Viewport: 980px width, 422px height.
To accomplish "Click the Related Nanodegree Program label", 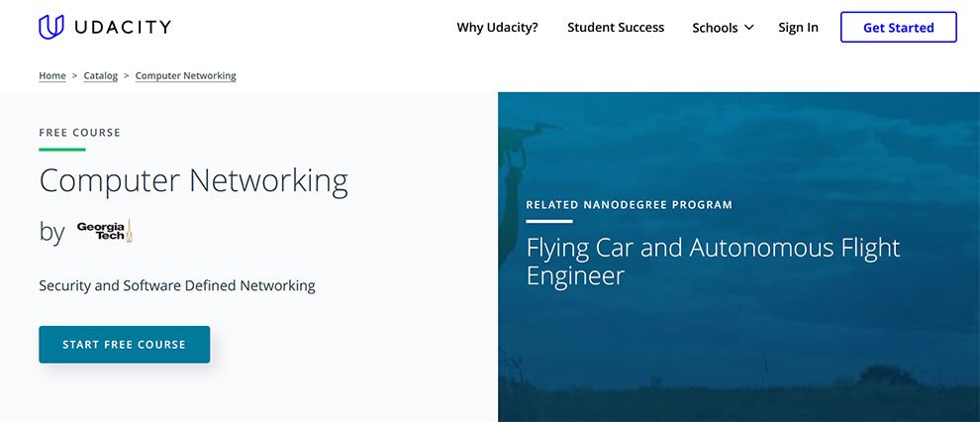I will click(x=630, y=204).
